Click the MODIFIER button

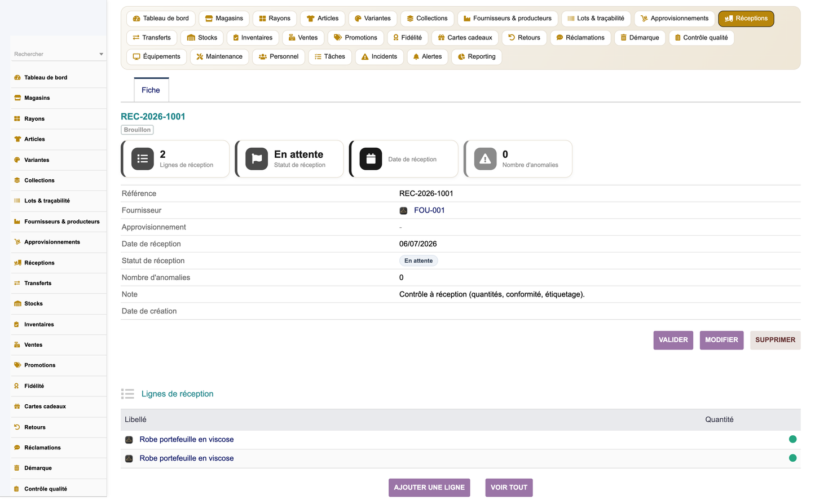[x=721, y=340]
